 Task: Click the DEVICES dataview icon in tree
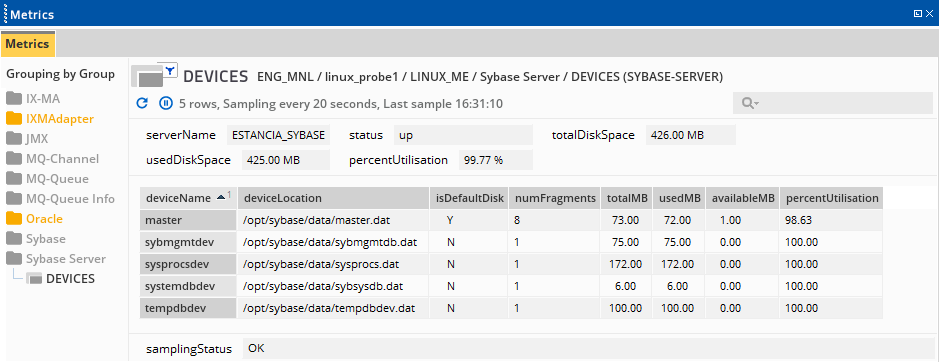[x=35, y=279]
